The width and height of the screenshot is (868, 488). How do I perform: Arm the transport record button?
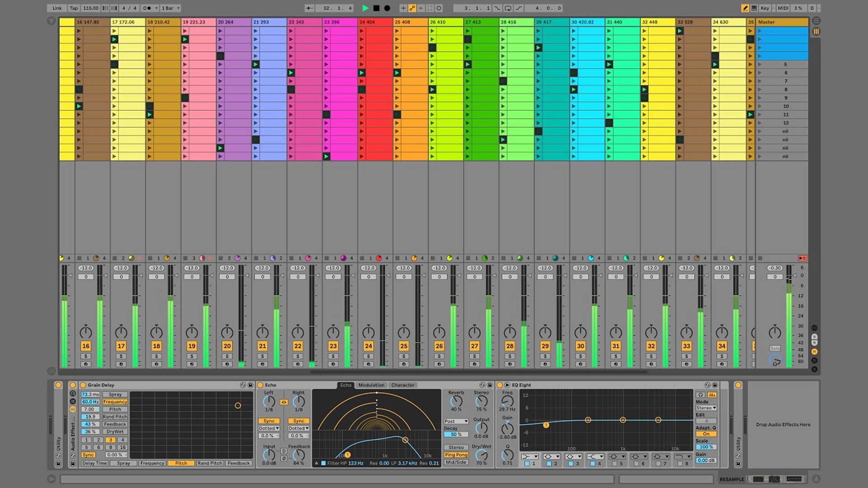[387, 8]
